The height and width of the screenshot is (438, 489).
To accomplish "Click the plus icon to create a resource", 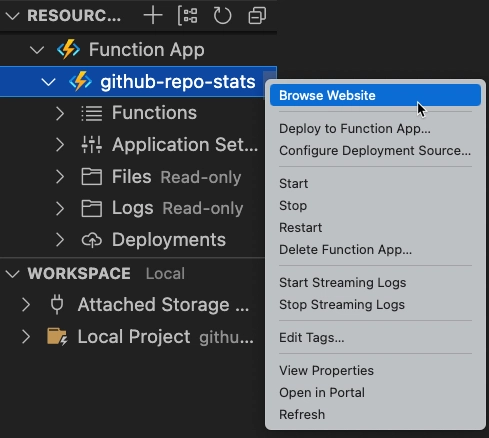I will click(x=153, y=16).
